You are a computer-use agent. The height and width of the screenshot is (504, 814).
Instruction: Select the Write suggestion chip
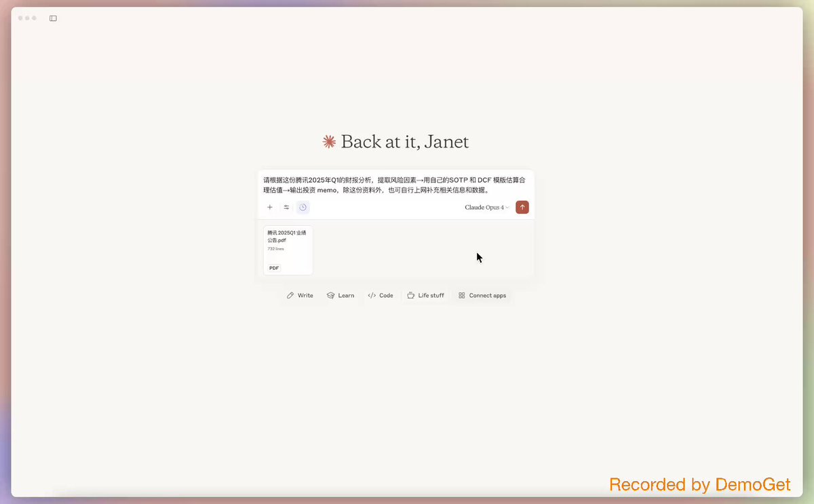tap(300, 296)
